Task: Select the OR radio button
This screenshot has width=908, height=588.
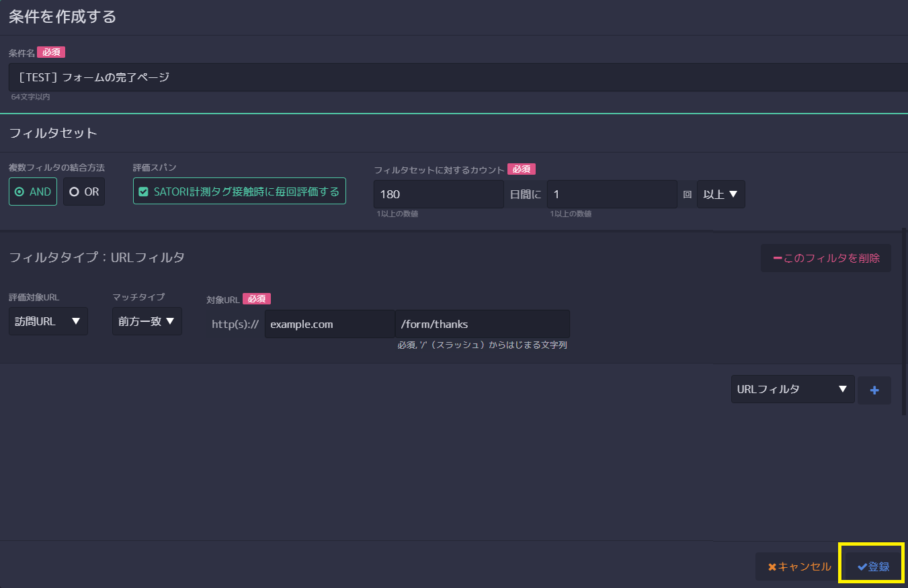Action: click(84, 192)
